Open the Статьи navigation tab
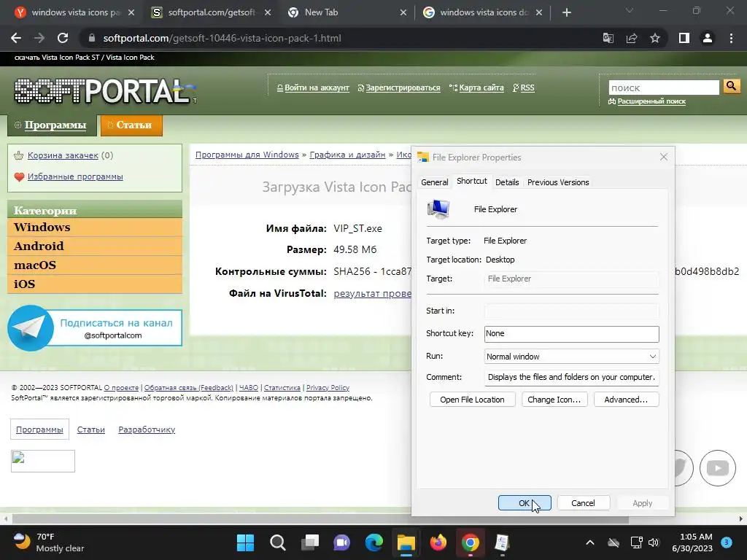747x560 pixels. pyautogui.click(x=131, y=125)
